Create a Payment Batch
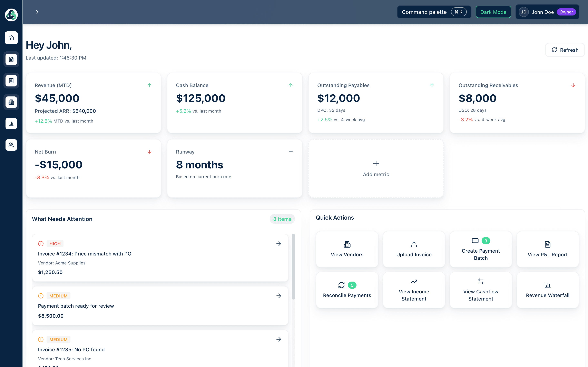Screen dimensions: 588x367 (481, 249)
